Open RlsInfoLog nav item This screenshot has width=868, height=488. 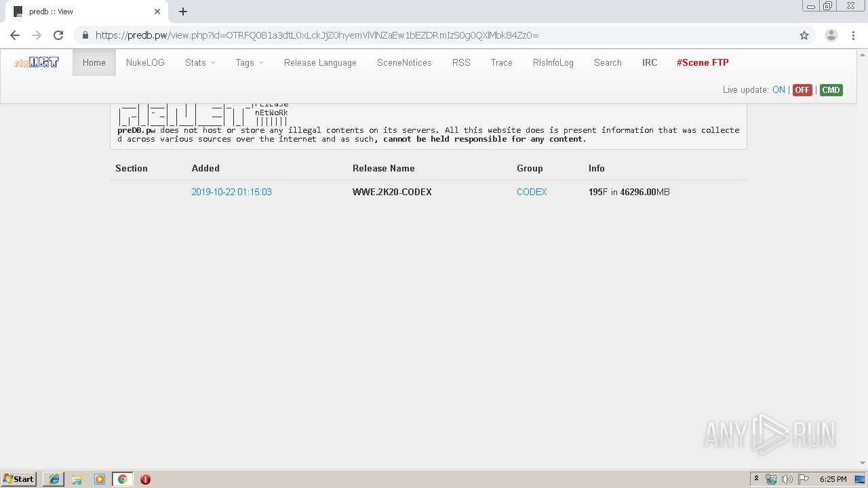[x=553, y=62]
